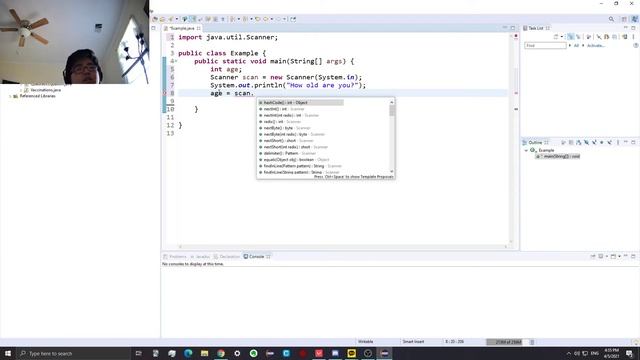This screenshot has height=360, width=640.
Task: Open new task dropdown in Task List toolbar
Action: point(562,37)
